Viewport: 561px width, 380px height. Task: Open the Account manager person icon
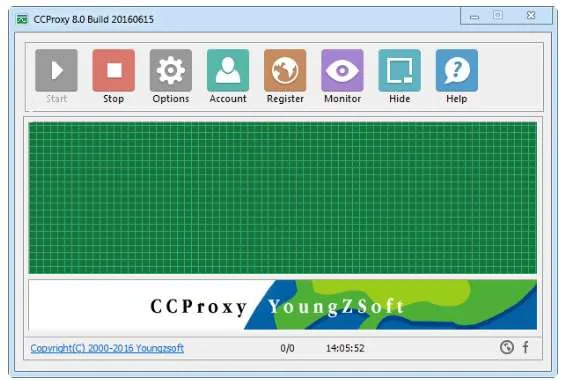click(228, 70)
